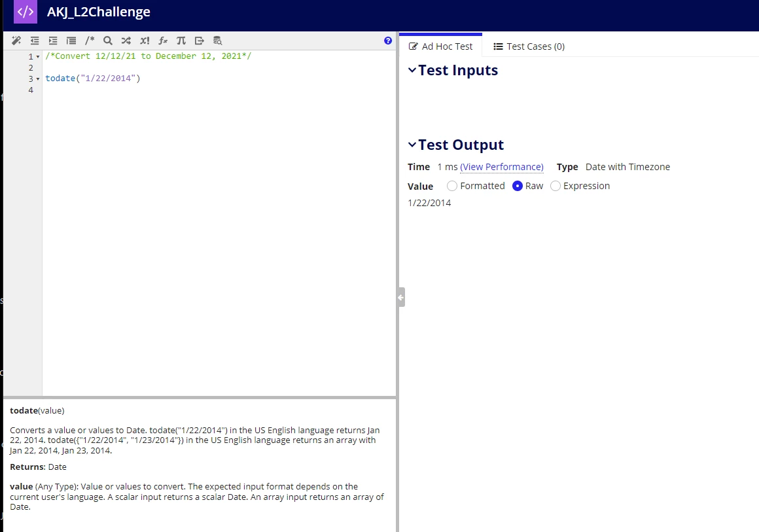Screen dimensions: 759x532
Task: Select the Formatted value radio button
Action: (451, 186)
